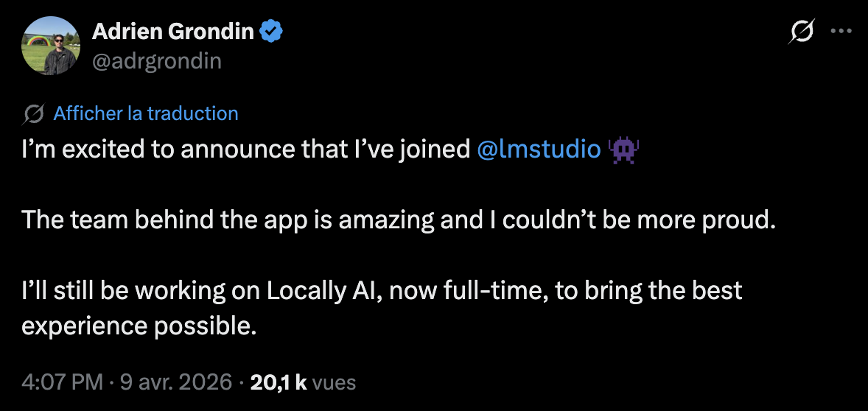Open the three-dot more options menu
This screenshot has height=411, width=868.
tap(841, 32)
